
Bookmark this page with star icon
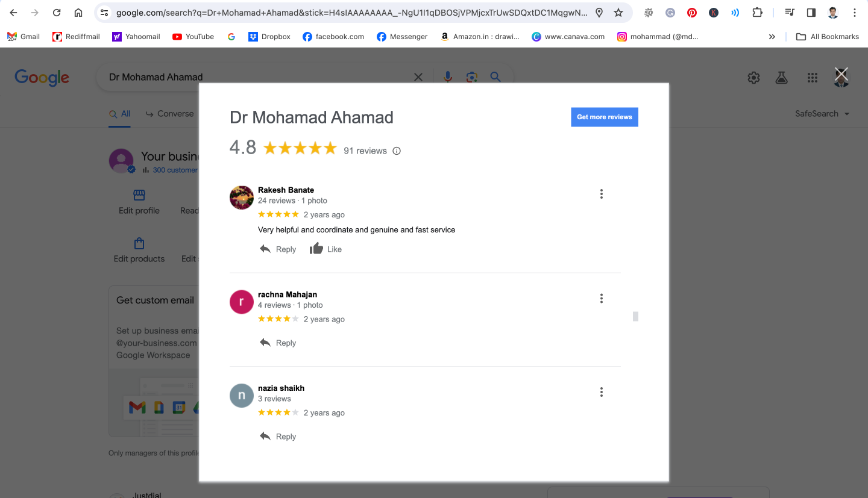point(618,13)
